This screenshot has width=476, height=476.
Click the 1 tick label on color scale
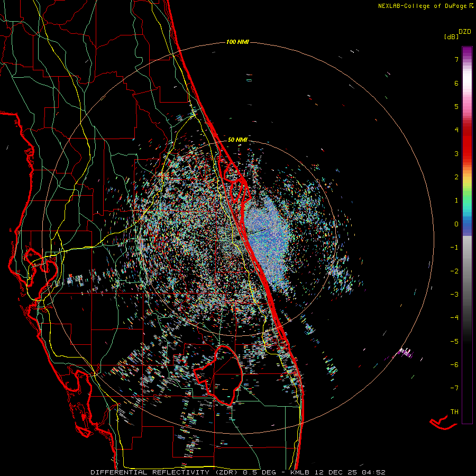(x=456, y=200)
